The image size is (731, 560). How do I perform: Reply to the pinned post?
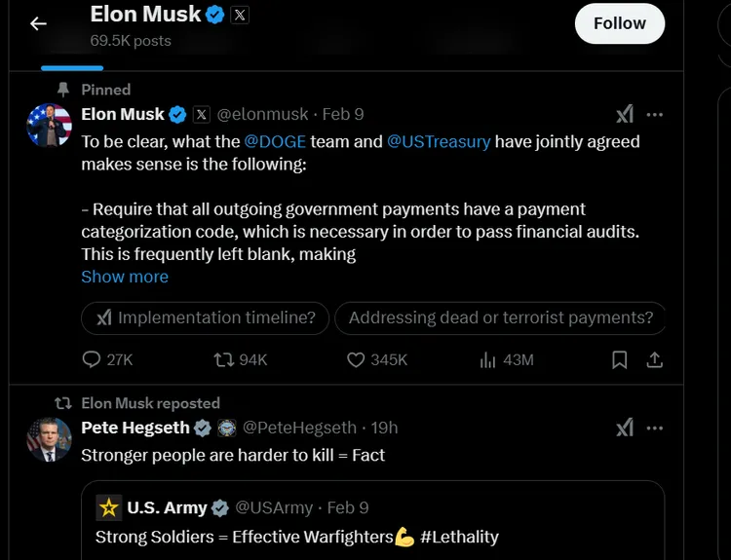(x=93, y=359)
